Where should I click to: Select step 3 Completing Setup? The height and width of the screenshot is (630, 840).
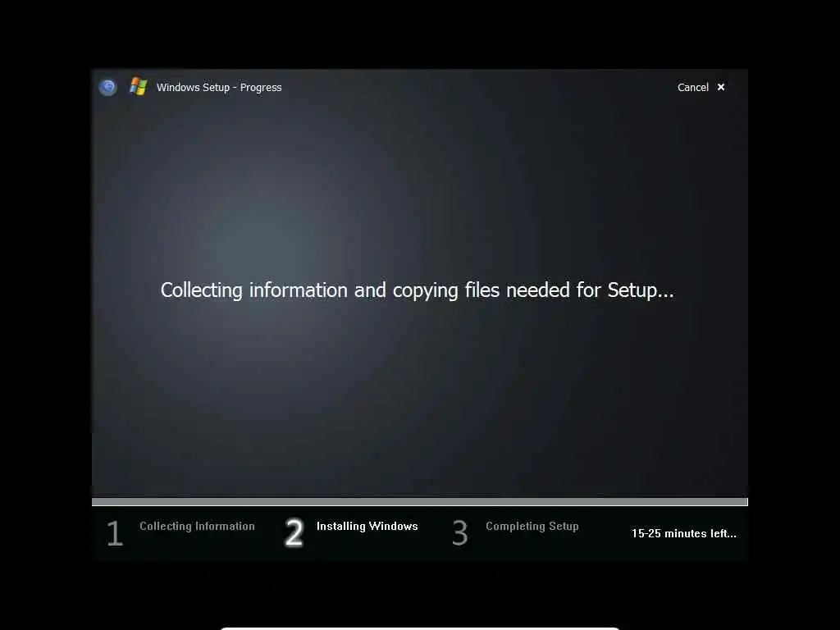(x=515, y=532)
